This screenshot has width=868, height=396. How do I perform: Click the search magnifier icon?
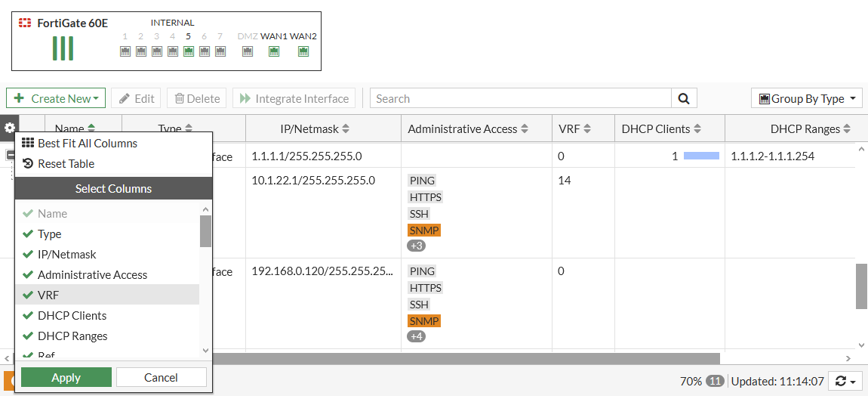coord(684,98)
